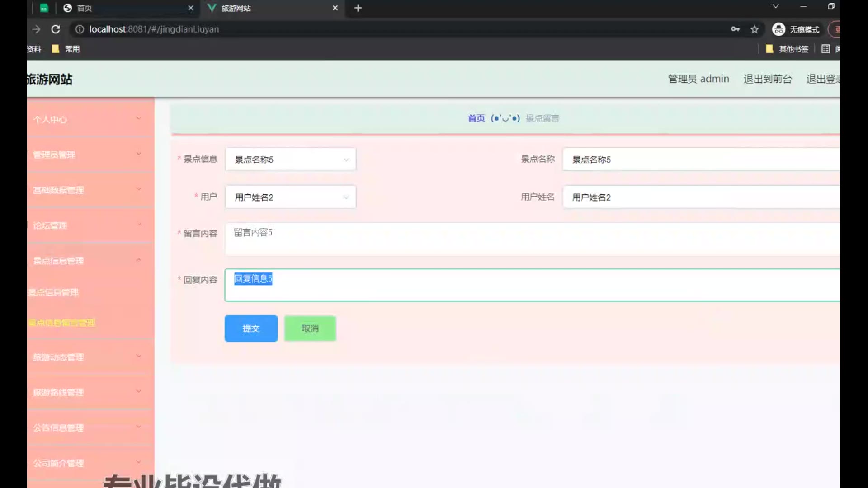Open the reading list icon in bookmarks bar
The height and width of the screenshot is (488, 868).
tap(826, 49)
